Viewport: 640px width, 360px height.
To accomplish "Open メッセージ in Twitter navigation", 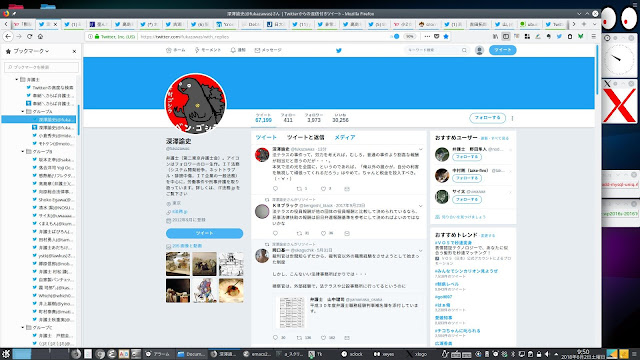I will [268, 50].
